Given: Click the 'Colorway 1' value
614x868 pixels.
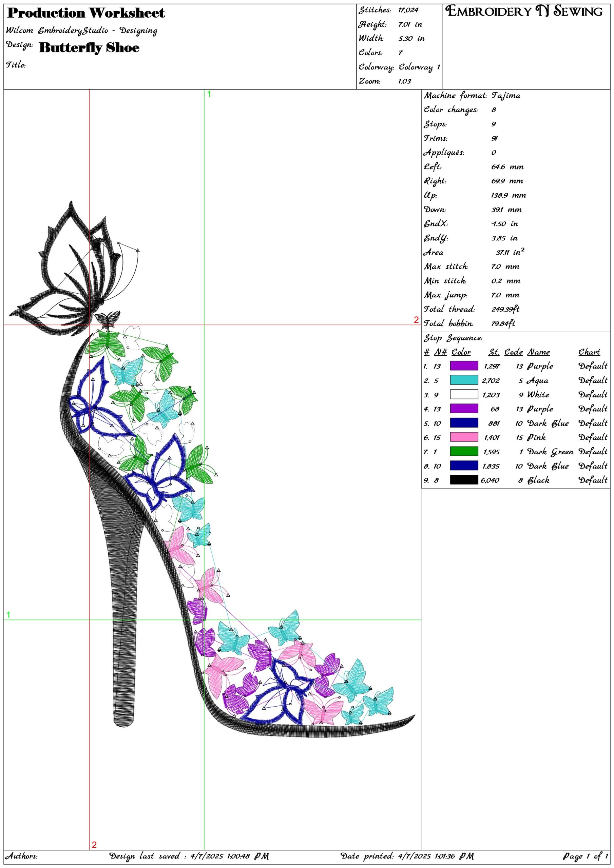Looking at the screenshot, I should tap(419, 67).
